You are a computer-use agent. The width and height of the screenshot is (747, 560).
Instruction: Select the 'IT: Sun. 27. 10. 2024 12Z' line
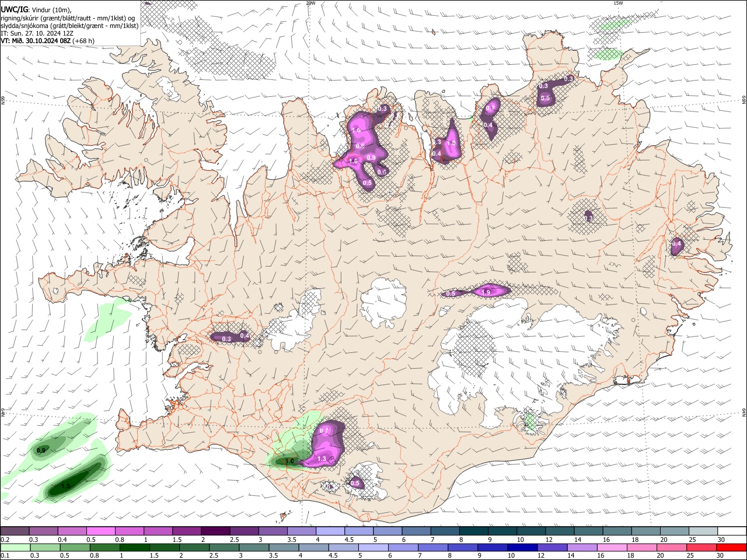click(x=37, y=33)
